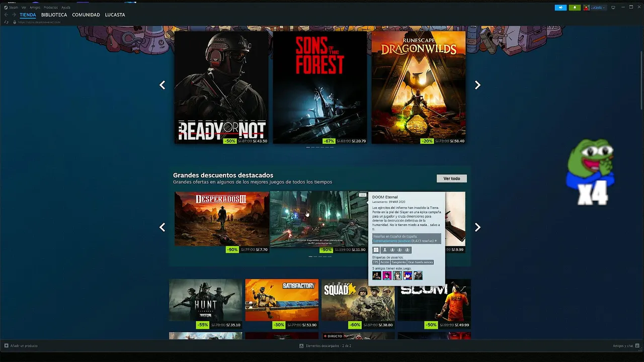The image size is (644, 362).
Task: Switch to the BIBLIOTECA tab
Action: tap(54, 15)
